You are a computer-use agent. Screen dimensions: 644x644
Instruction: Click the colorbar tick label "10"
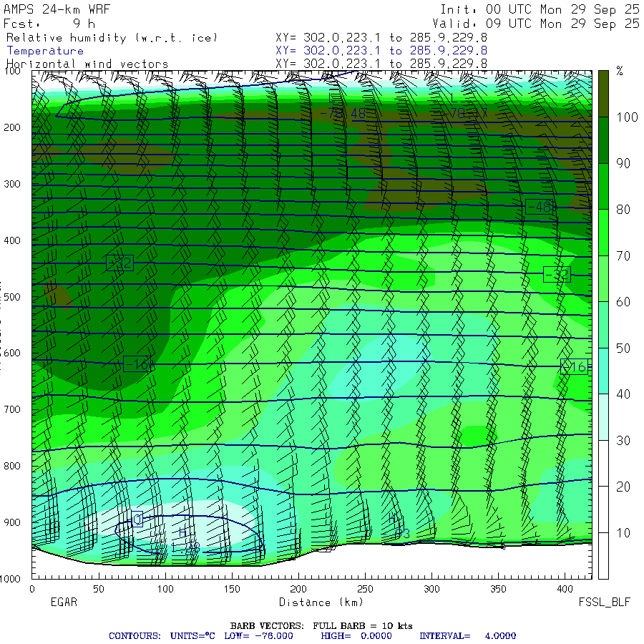click(623, 533)
